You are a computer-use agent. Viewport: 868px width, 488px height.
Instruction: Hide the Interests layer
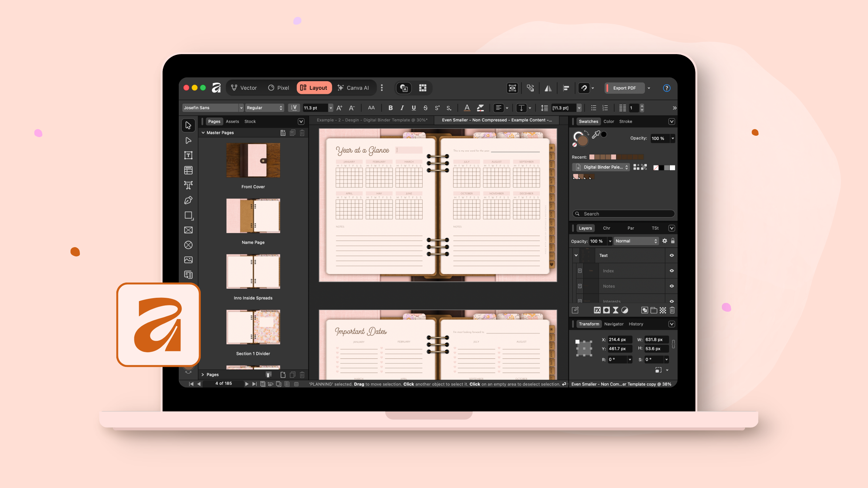[x=671, y=301]
